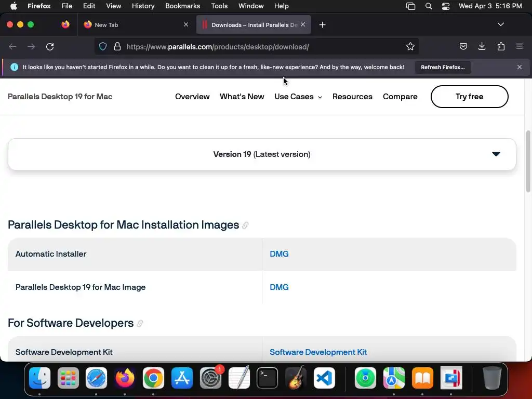The width and height of the screenshot is (532, 399).
Task: Open the File menu
Action: 67,6
